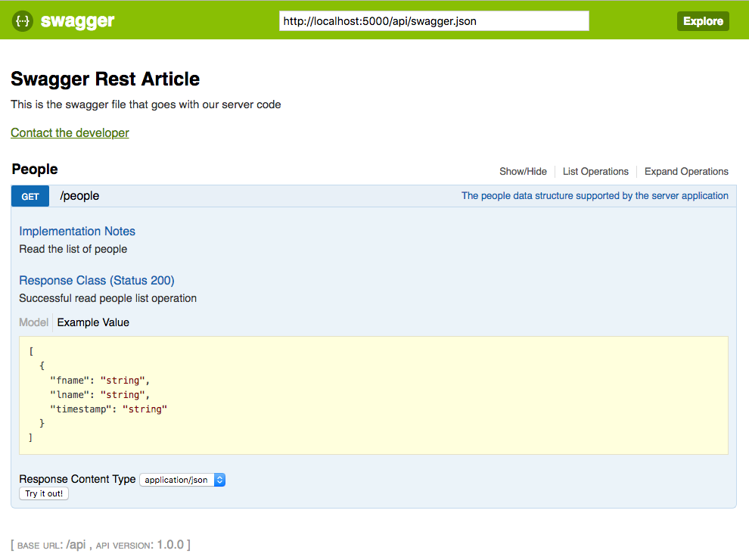Image resolution: width=749 pixels, height=560 pixels.
Task: Click Expand Operations link
Action: tap(686, 172)
